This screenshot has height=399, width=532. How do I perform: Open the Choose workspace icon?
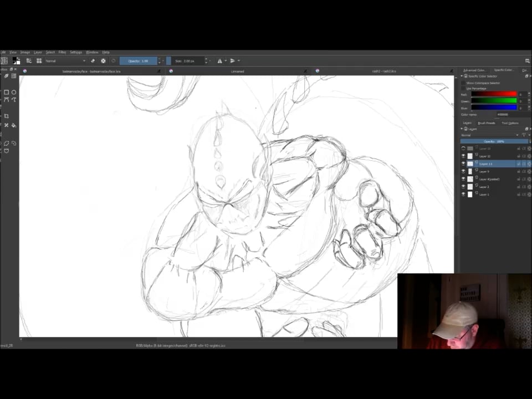(x=527, y=61)
